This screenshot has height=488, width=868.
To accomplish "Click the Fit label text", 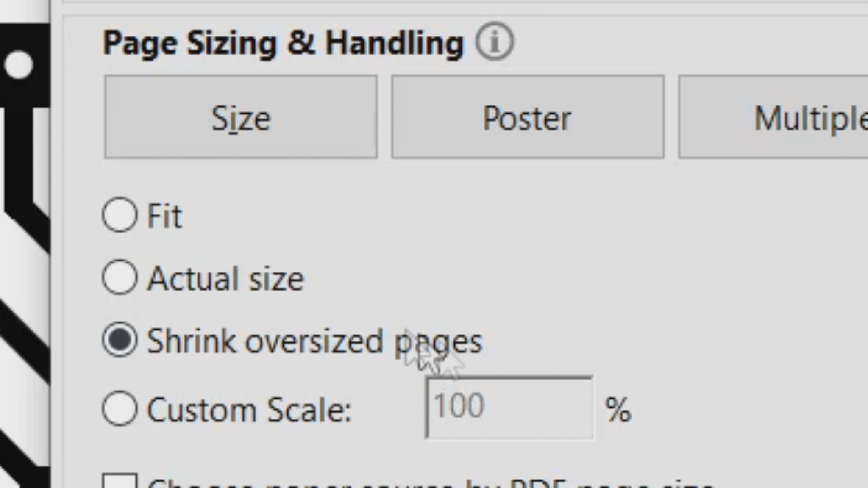I will tap(164, 216).
